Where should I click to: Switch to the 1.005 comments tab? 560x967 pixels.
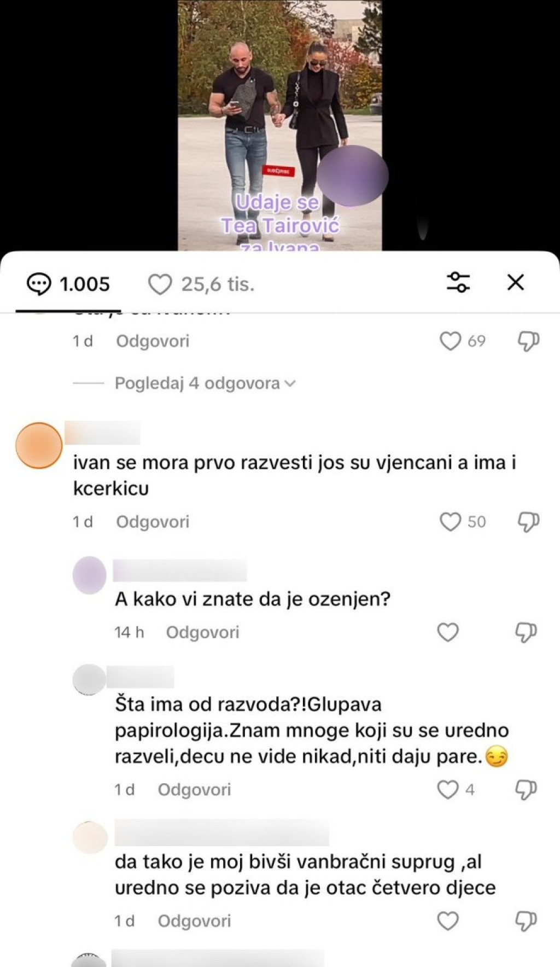(68, 284)
